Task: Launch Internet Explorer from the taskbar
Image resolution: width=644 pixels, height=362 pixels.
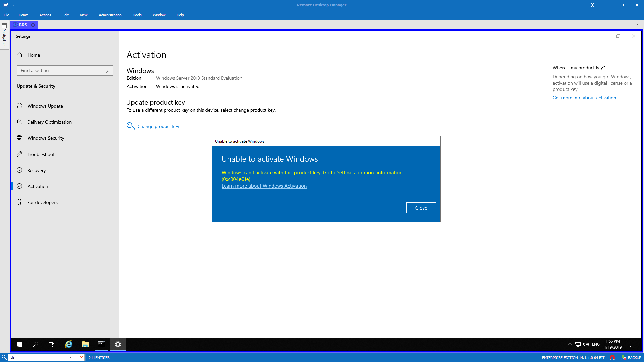Action: point(68,344)
